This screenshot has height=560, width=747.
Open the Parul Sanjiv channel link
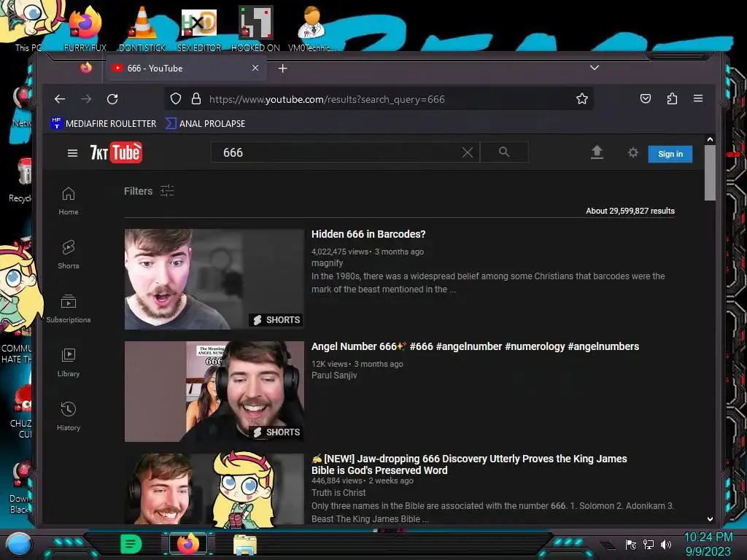click(x=334, y=376)
